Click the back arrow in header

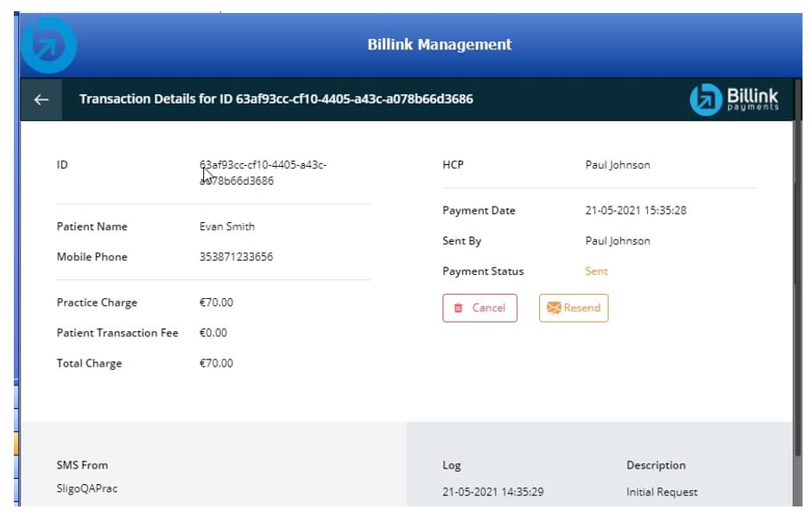click(41, 99)
